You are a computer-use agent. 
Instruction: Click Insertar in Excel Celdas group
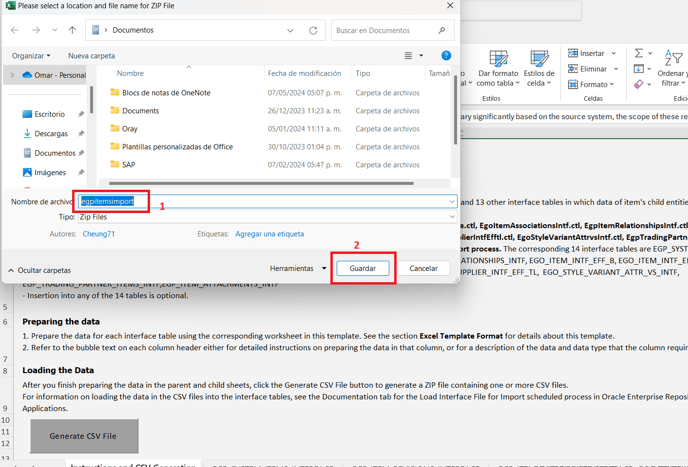(x=587, y=53)
